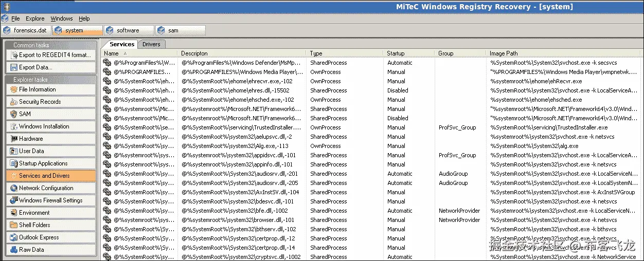Click the Network Configuration globe icon

(13, 188)
